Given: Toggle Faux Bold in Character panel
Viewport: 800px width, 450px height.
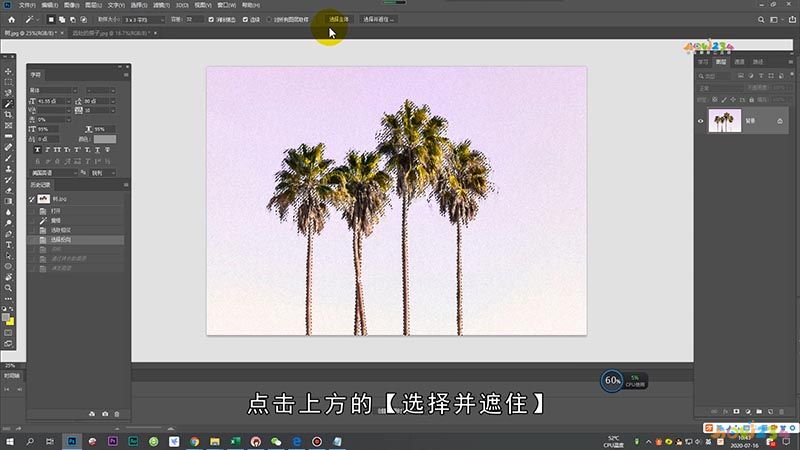Looking at the screenshot, I should pos(37,150).
